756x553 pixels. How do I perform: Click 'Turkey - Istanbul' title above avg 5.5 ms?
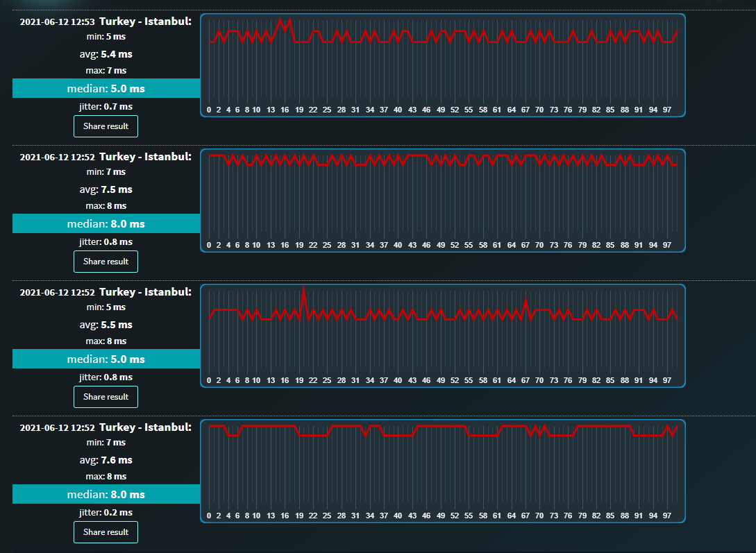click(145, 292)
